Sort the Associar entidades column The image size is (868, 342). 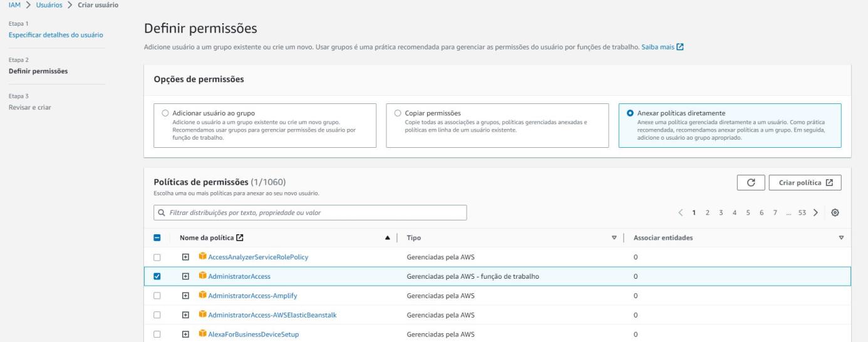[841, 237]
